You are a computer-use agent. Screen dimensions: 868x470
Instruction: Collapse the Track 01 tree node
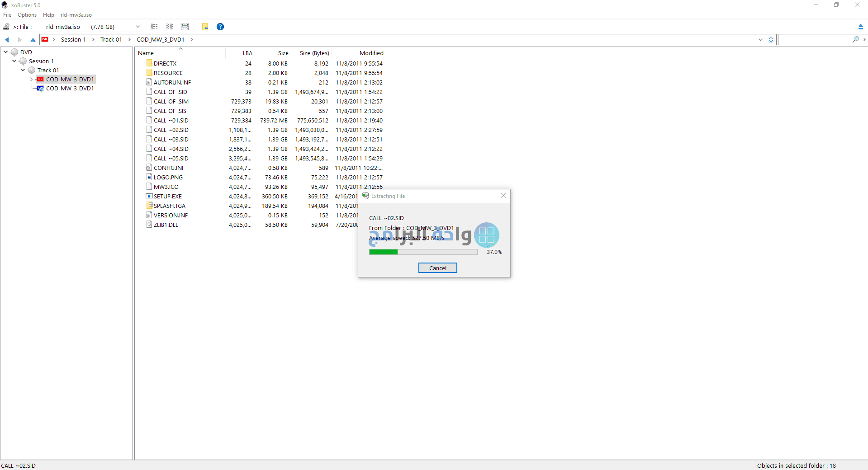click(23, 70)
